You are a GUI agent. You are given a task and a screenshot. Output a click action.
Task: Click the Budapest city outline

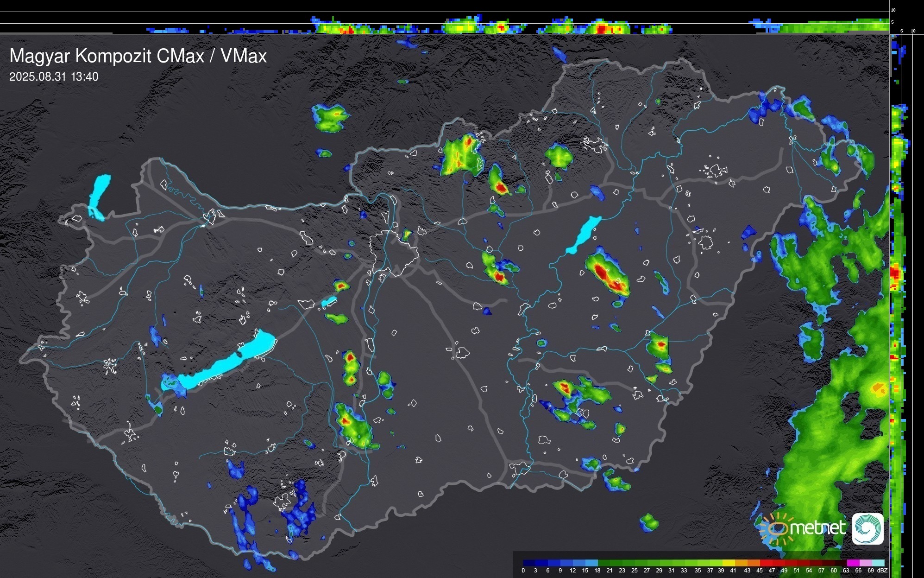pos(394,253)
